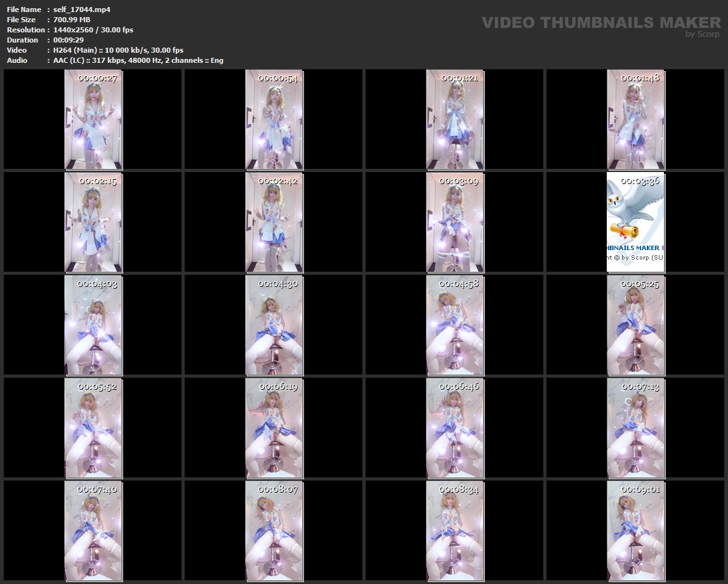The height and width of the screenshot is (584, 728).
Task: Select the frame marked 00:00:54
Action: pyautogui.click(x=274, y=119)
